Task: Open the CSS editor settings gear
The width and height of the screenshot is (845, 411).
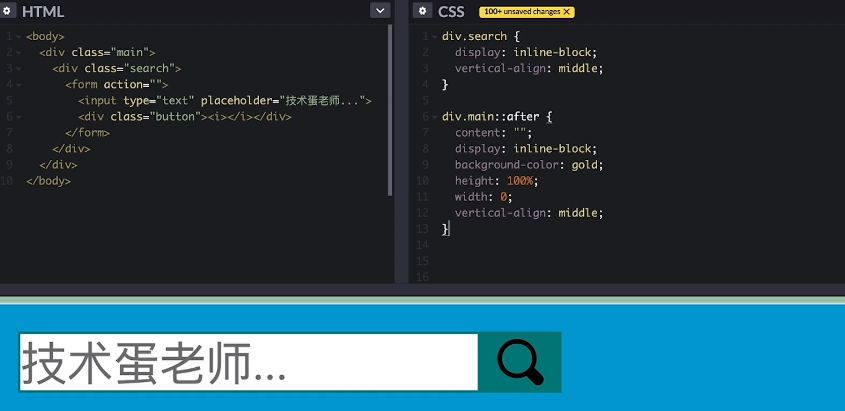Action: pyautogui.click(x=422, y=11)
